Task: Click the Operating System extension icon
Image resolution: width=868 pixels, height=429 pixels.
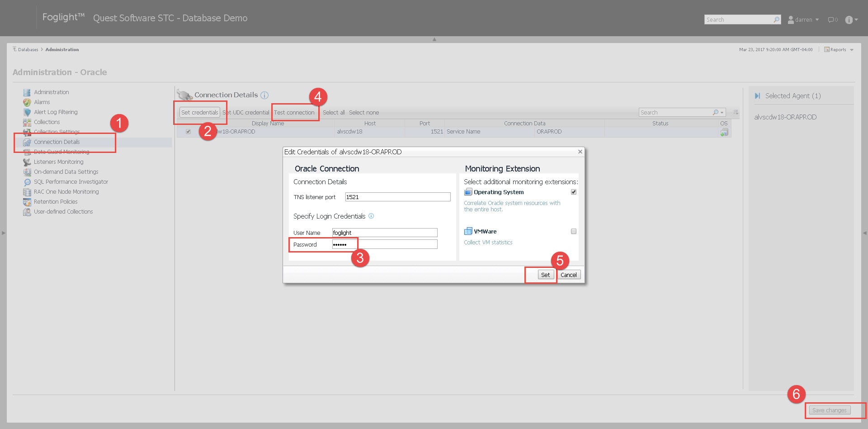Action: 468,192
